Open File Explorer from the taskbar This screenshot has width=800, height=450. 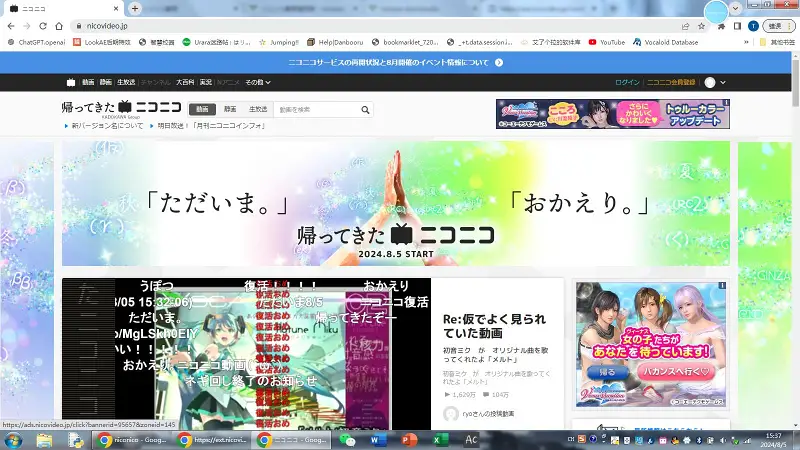(x=44, y=440)
